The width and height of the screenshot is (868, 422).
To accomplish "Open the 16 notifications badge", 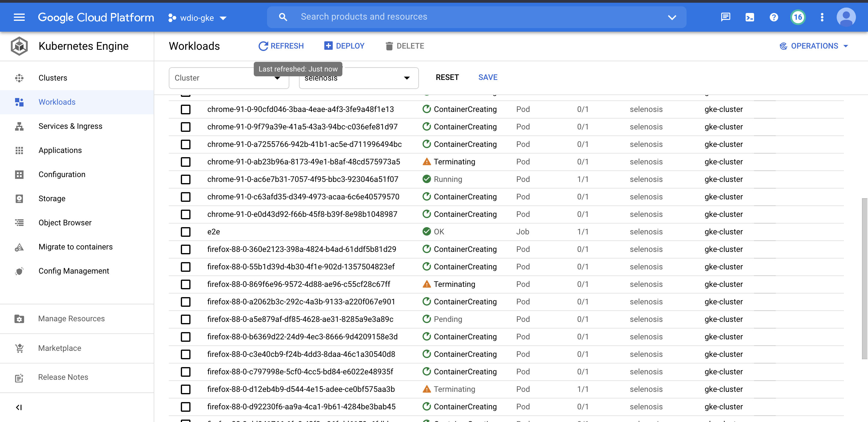I will click(x=797, y=17).
